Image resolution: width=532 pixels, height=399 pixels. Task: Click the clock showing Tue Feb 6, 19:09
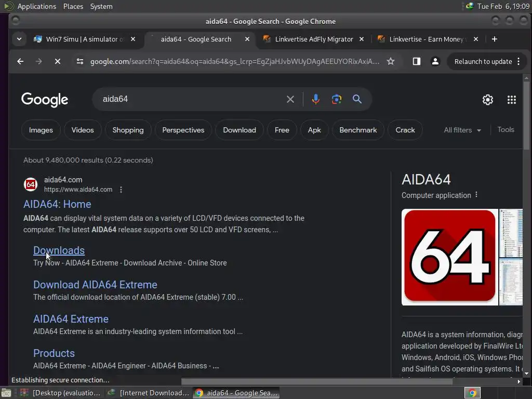(x=503, y=6)
